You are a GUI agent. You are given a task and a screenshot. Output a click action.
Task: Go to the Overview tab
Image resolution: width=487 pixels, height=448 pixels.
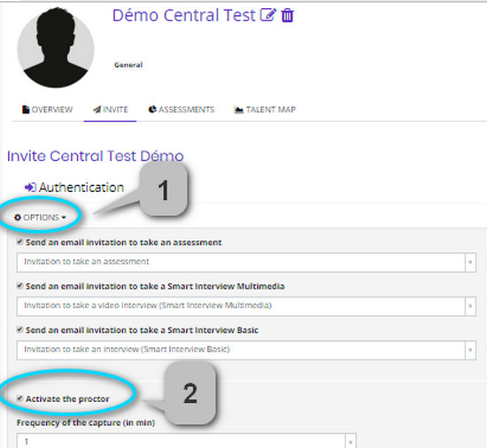pos(47,110)
